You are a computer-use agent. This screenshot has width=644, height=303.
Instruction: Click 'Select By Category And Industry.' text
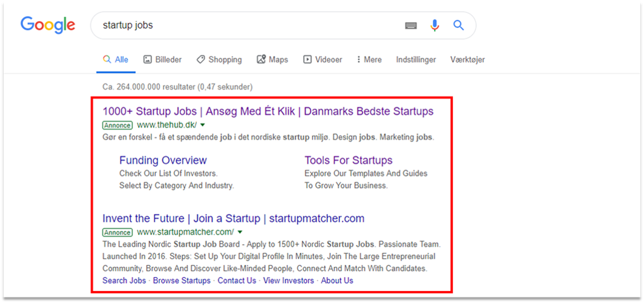177,186
